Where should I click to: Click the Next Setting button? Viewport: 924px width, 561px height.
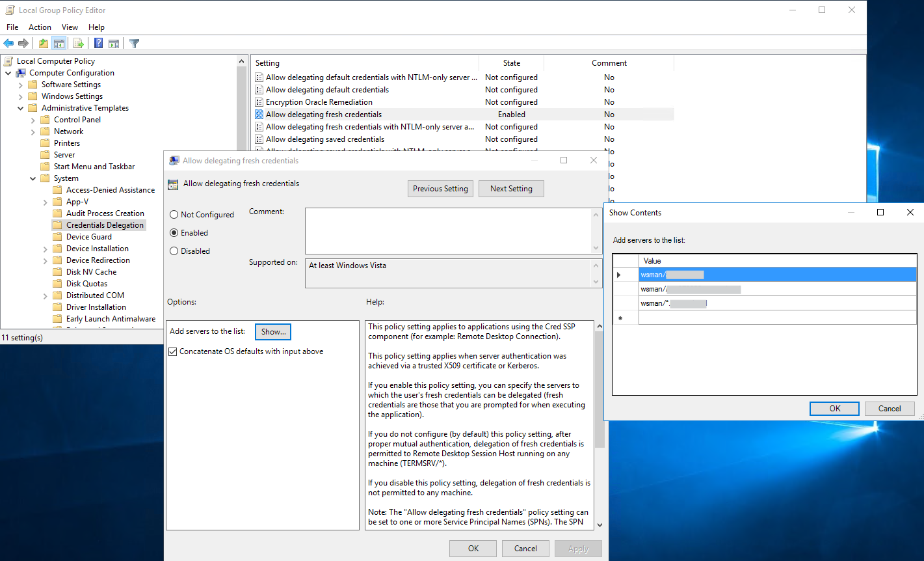tap(511, 189)
